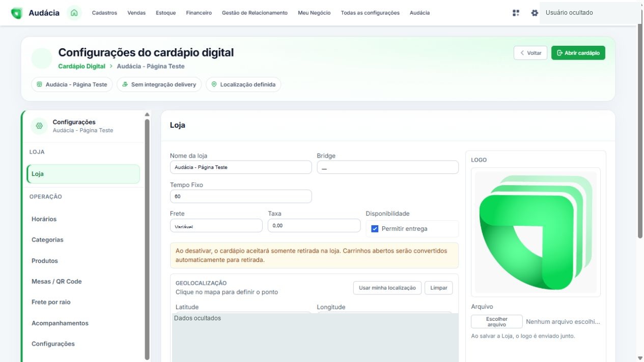Click the Localização definida chip
The height and width of the screenshot is (362, 644).
click(243, 84)
